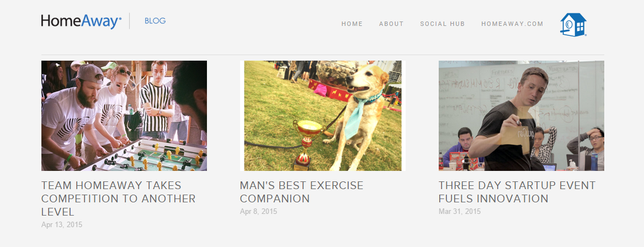Image resolution: width=644 pixels, height=247 pixels.
Task: Visit HOMEAWAY.COM from the navigation
Action: coord(512,24)
